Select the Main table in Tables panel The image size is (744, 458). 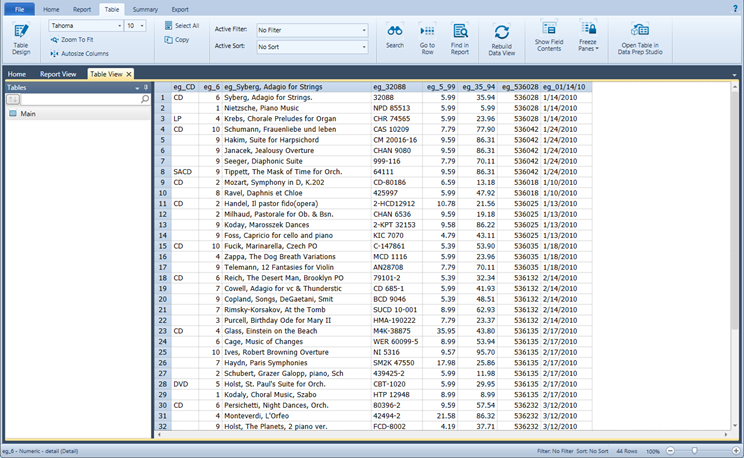[28, 114]
